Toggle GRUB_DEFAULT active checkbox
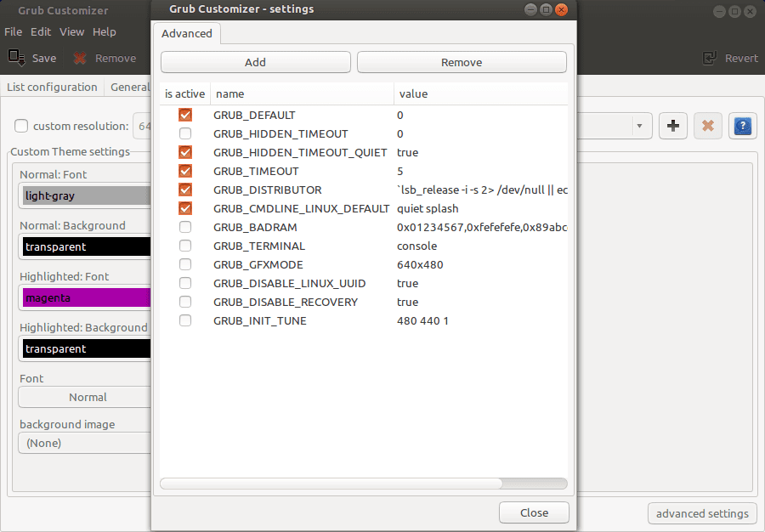Image resolution: width=765 pixels, height=532 pixels. (x=185, y=115)
